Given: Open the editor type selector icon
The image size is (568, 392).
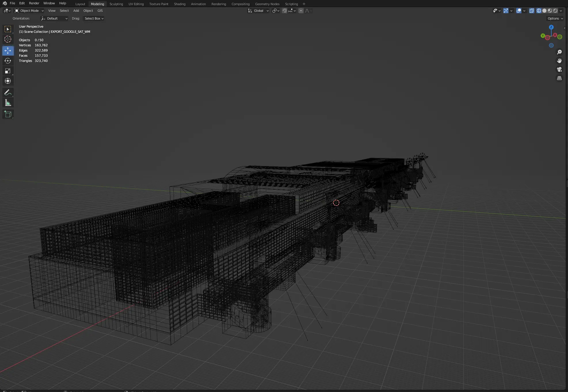Looking at the screenshot, I should coord(7,11).
